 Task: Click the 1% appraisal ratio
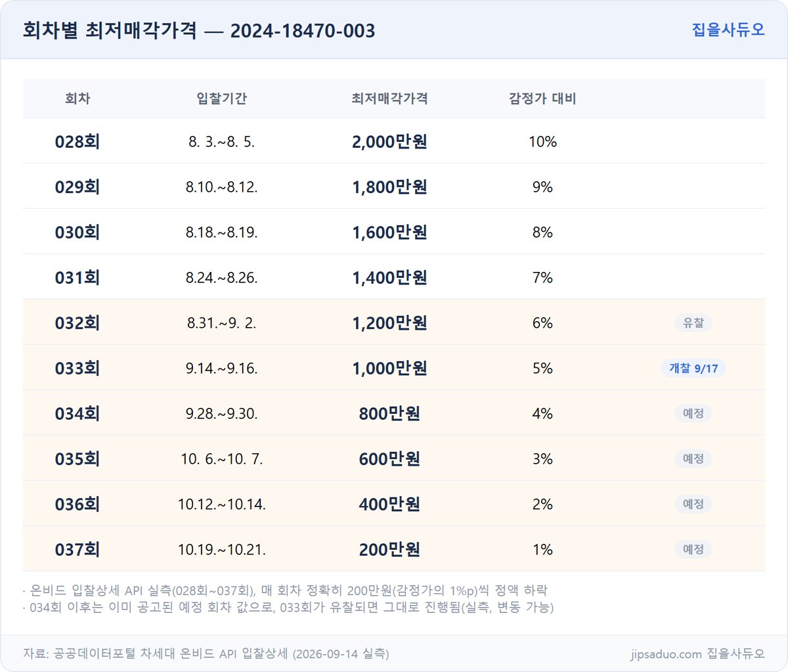(x=542, y=549)
